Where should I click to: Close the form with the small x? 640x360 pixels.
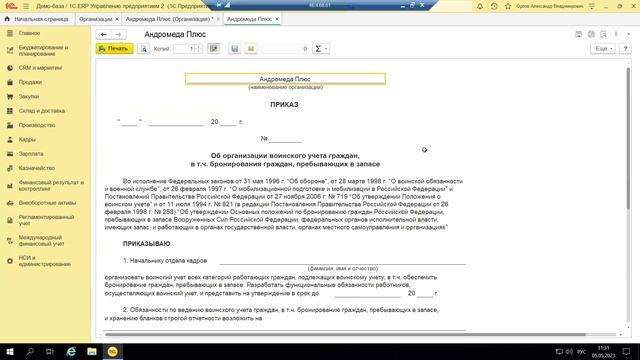(629, 34)
